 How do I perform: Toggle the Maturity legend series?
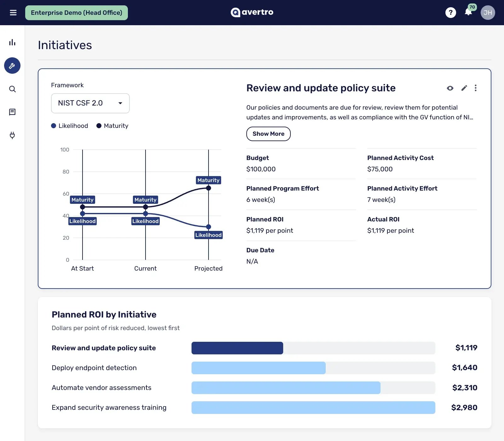112,126
